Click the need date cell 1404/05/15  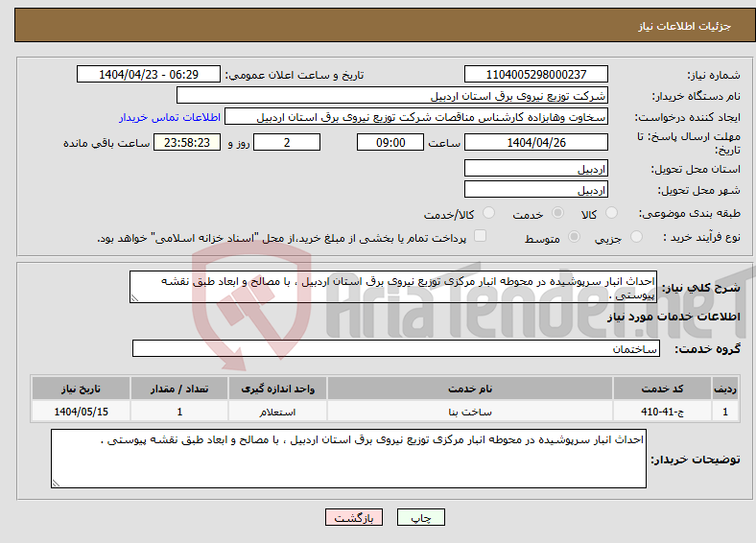coord(81,412)
